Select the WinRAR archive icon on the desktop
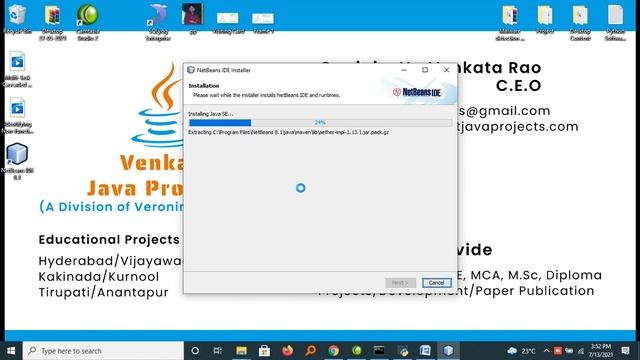 [x=53, y=21]
